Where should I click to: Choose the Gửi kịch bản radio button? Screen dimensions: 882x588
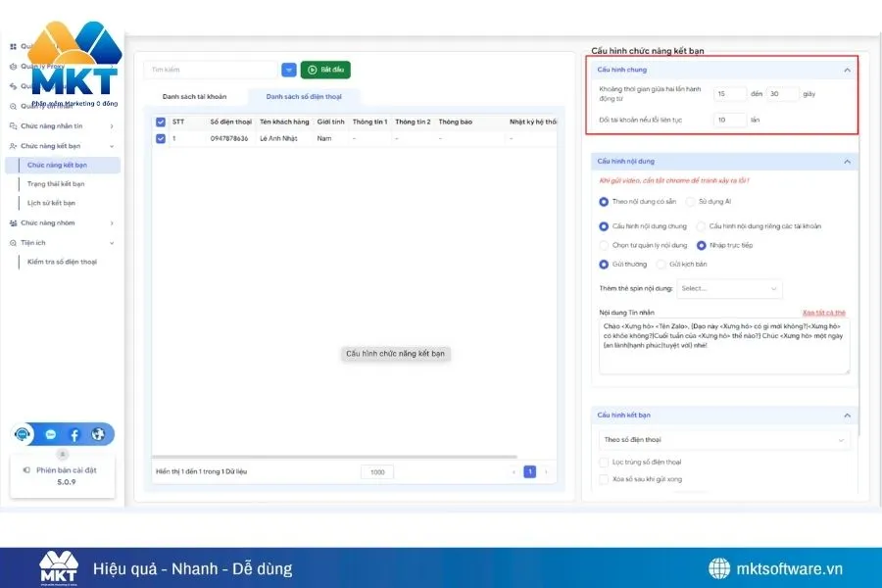click(x=661, y=265)
